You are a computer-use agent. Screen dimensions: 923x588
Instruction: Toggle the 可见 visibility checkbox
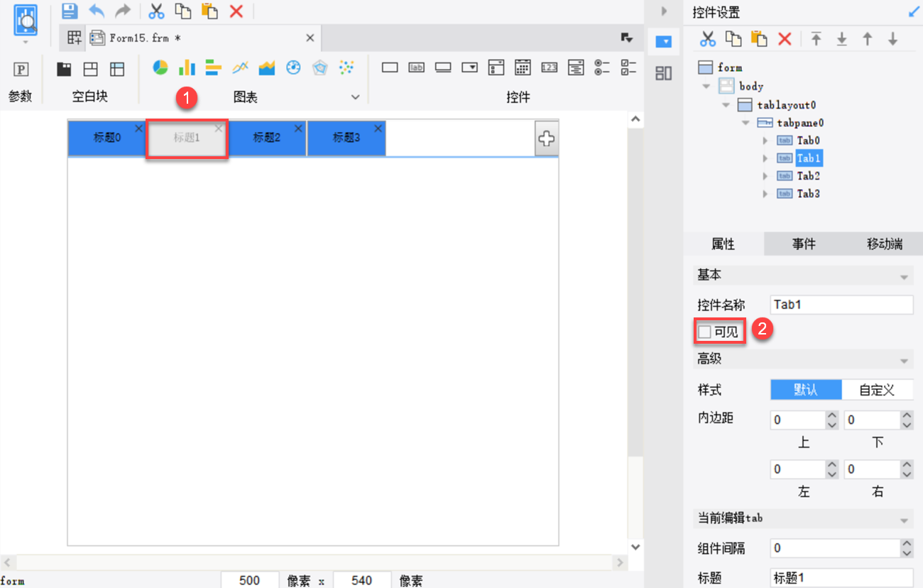[704, 332]
